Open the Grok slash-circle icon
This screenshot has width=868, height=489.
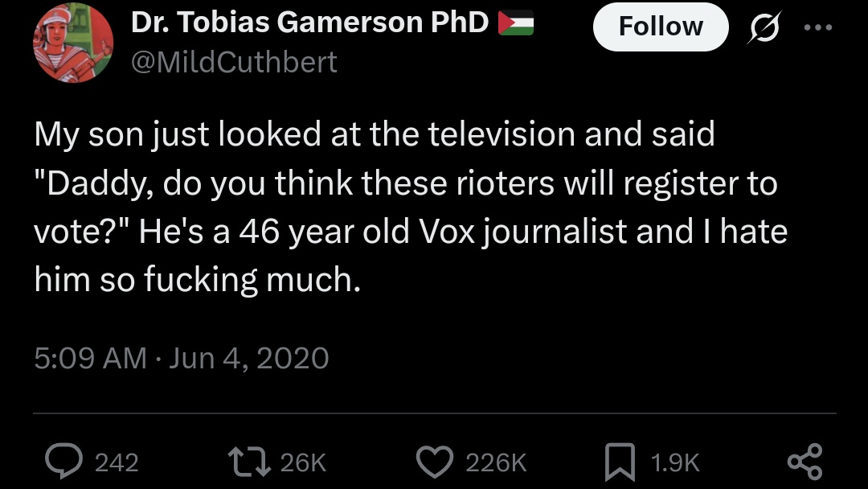764,27
